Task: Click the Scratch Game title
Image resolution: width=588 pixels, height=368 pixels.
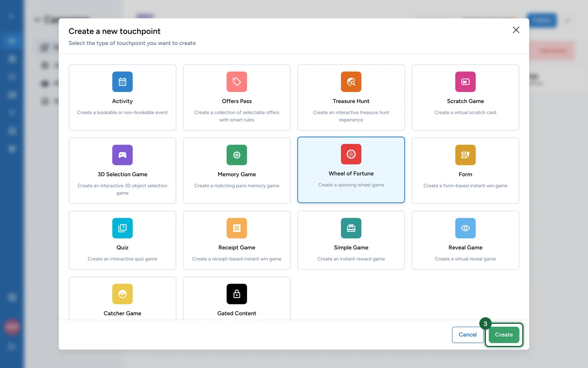Action: coord(465,101)
